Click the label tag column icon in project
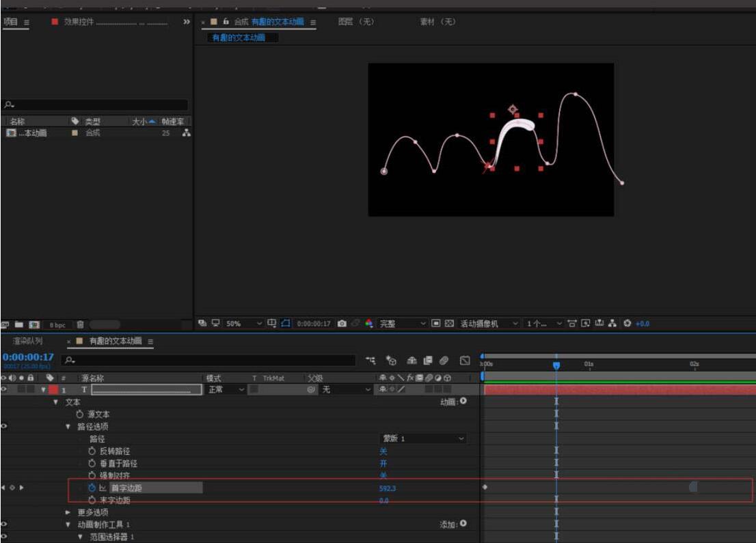This screenshot has height=543, width=756. click(75, 121)
